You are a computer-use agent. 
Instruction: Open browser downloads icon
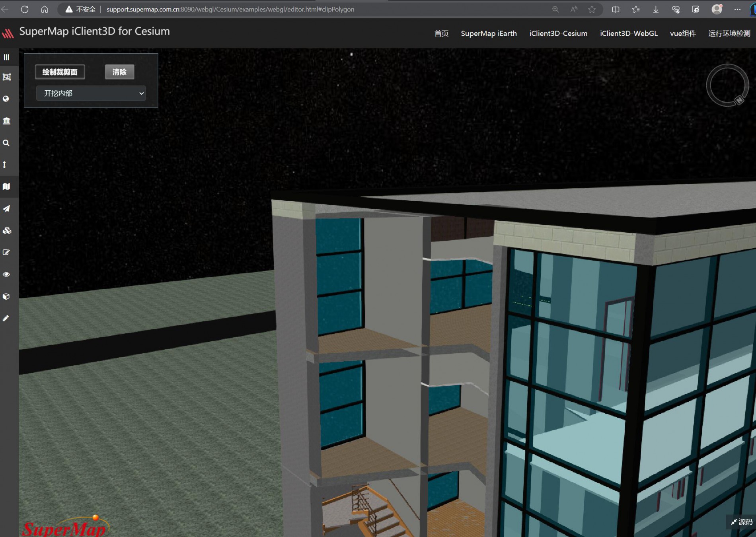coord(656,9)
